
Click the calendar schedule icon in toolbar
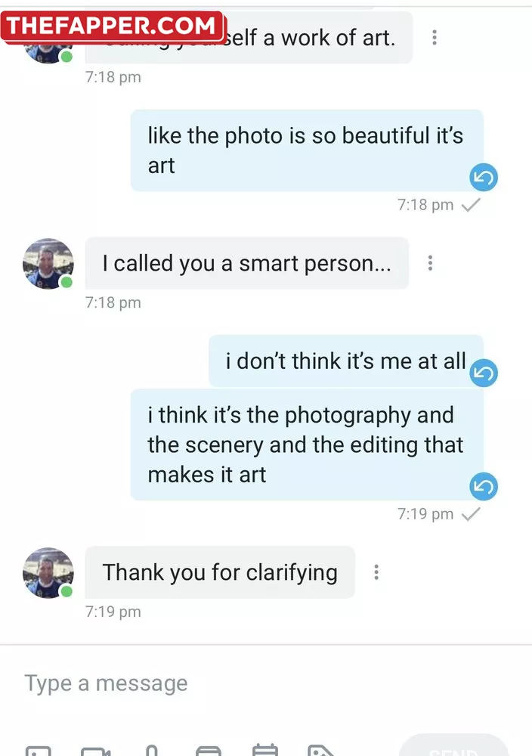pyautogui.click(x=265, y=750)
